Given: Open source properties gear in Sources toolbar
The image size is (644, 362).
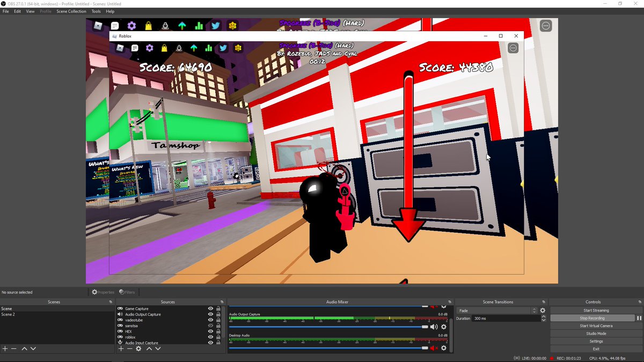Looking at the screenshot, I should pos(138,349).
